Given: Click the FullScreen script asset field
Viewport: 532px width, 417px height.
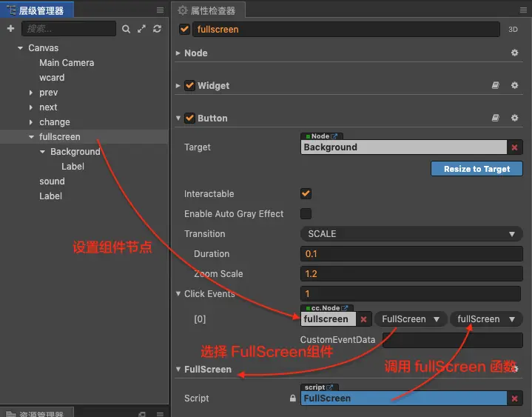Looking at the screenshot, I should [x=404, y=398].
